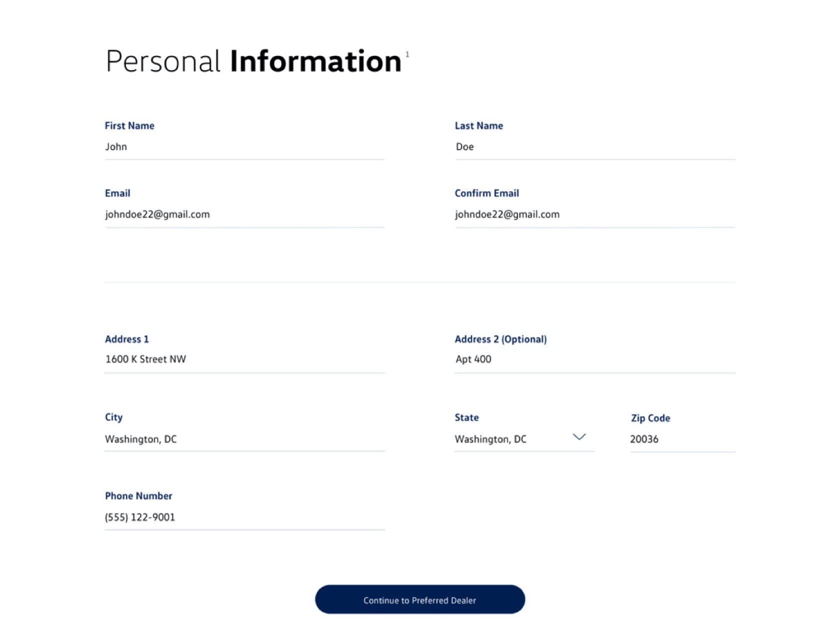Open the State dropdown showing Washington, DC
Screen dimensions: 840x630
point(515,439)
